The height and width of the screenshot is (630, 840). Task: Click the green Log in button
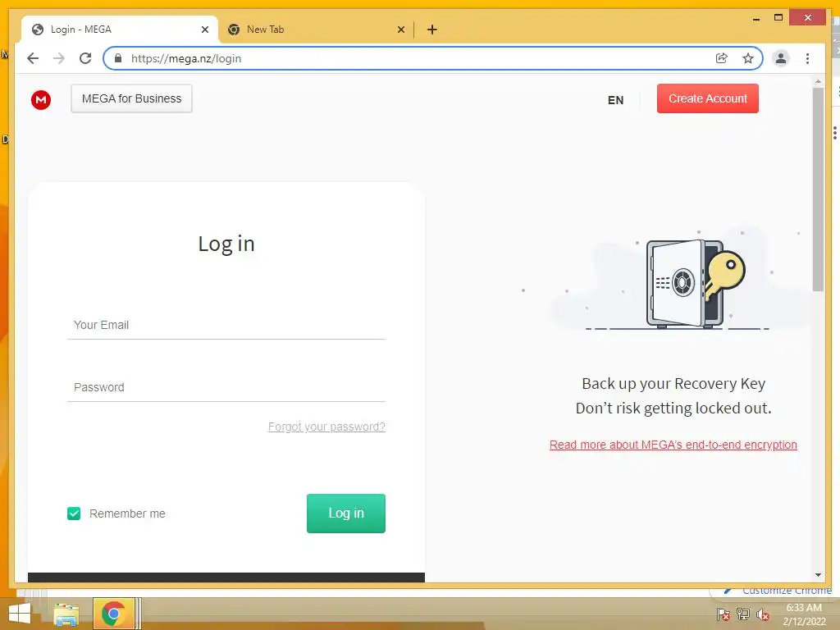pyautogui.click(x=346, y=514)
